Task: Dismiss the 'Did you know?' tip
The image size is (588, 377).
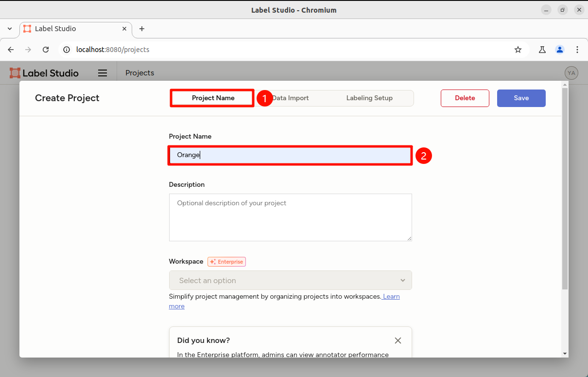Action: click(x=398, y=341)
